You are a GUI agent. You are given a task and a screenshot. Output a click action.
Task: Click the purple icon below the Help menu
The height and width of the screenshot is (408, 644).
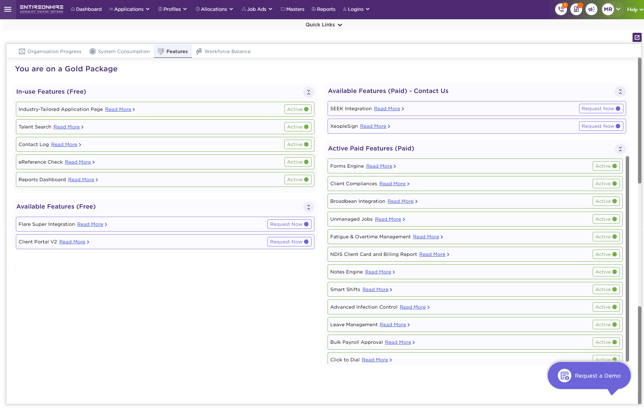point(637,38)
